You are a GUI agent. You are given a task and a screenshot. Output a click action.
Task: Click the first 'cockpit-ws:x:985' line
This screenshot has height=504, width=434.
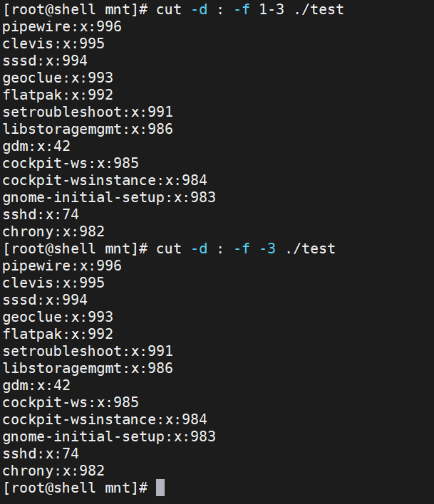(71, 163)
